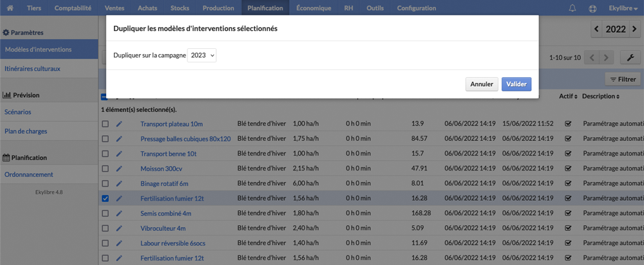Edit Pressage balles cubiques 80x120 pencil
The width and height of the screenshot is (644, 265).
pos(119,139)
